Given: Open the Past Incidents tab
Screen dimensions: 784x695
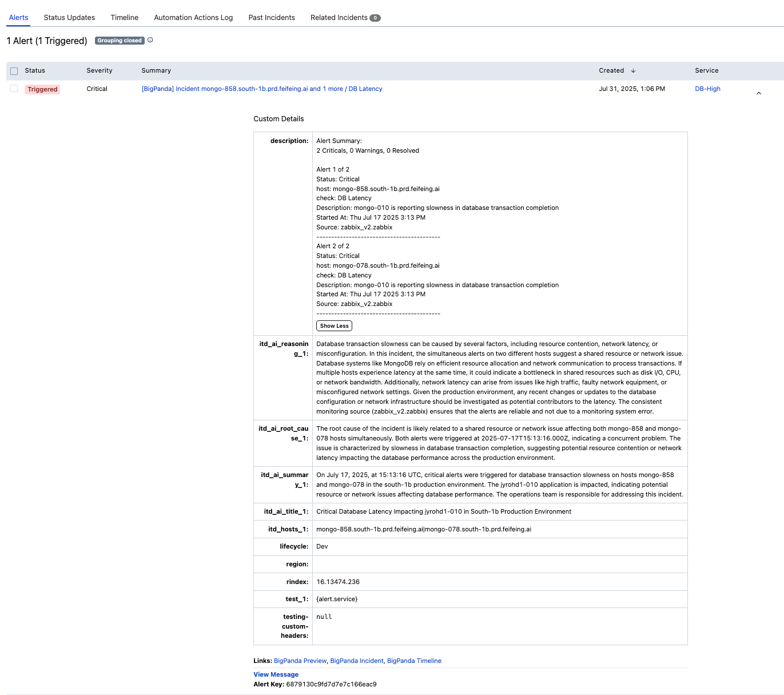Looking at the screenshot, I should click(x=272, y=17).
